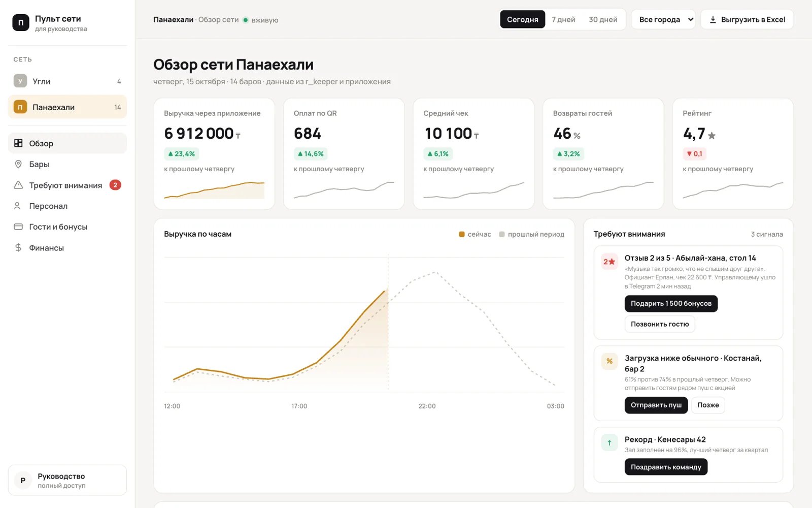This screenshot has width=812, height=508.
Task: Select the Угли network row
Action: coord(67,81)
